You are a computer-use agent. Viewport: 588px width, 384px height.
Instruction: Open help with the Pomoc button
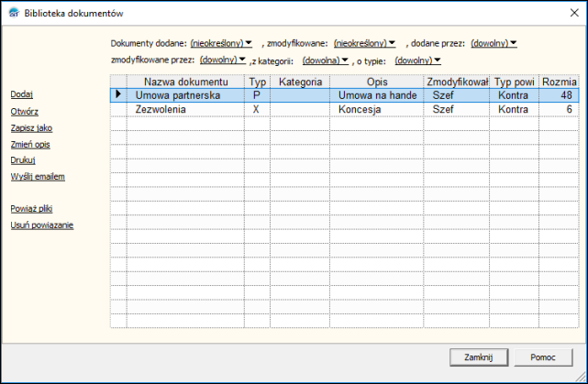coord(543,357)
